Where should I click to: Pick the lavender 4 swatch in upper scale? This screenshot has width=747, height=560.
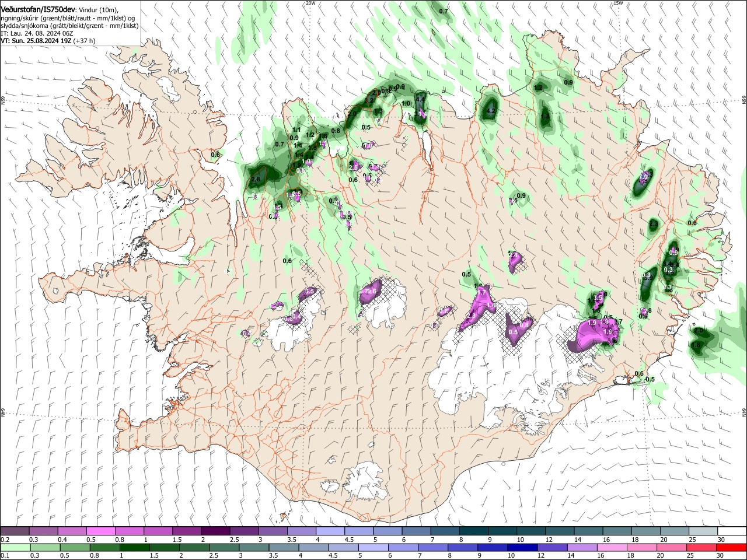click(x=329, y=531)
